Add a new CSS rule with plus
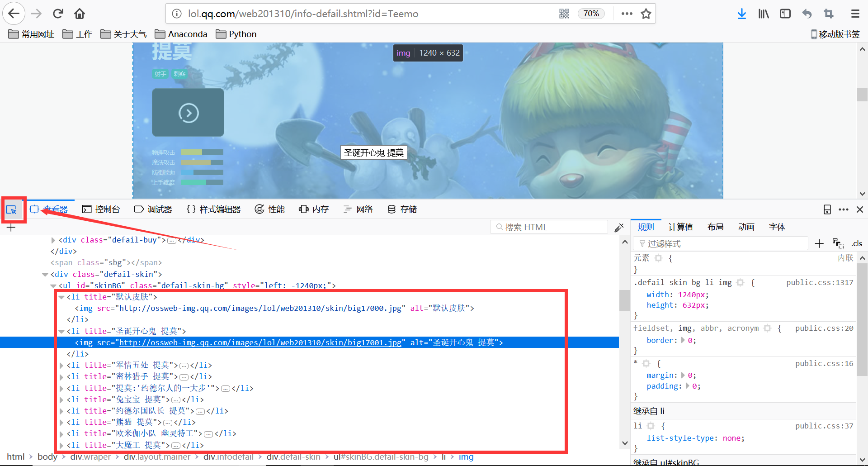This screenshot has height=466, width=868. [819, 243]
